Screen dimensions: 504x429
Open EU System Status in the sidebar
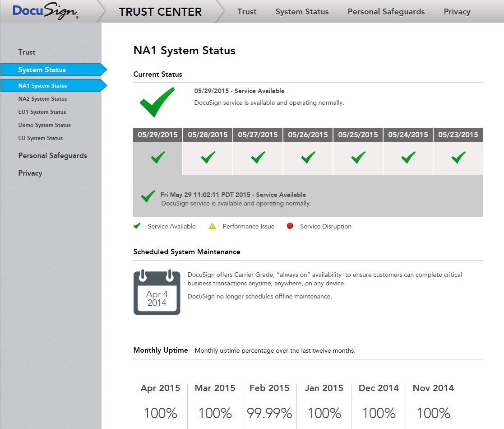pyautogui.click(x=40, y=138)
